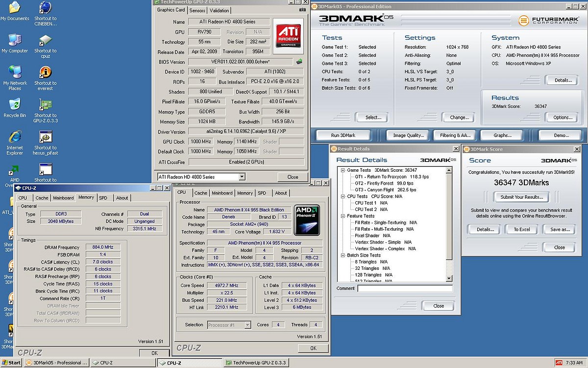Click the GPU-Z screenshot camera icon

(x=302, y=10)
